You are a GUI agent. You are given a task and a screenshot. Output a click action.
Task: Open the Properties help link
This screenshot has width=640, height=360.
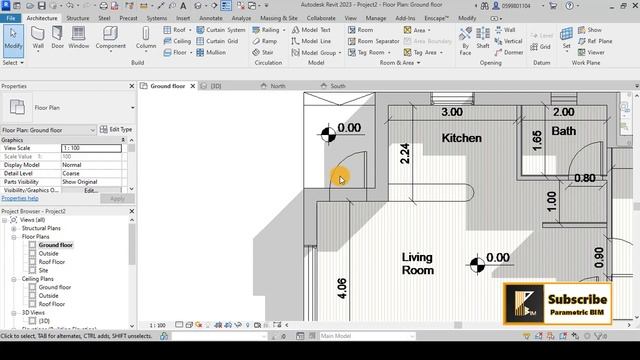[x=20, y=198]
